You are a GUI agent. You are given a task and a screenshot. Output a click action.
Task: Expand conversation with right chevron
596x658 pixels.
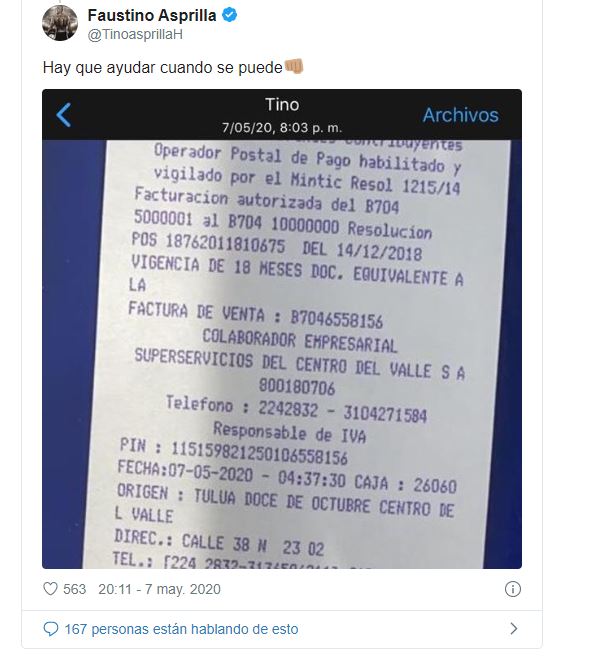pos(514,628)
